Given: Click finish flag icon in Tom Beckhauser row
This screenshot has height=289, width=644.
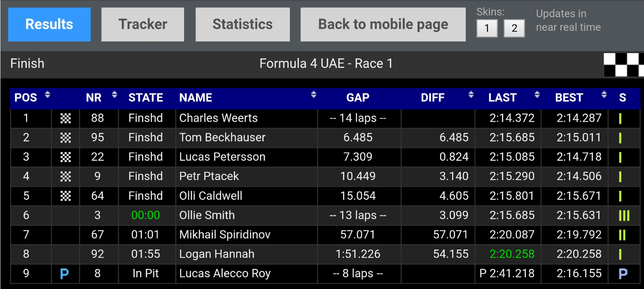Looking at the screenshot, I should click(65, 138).
